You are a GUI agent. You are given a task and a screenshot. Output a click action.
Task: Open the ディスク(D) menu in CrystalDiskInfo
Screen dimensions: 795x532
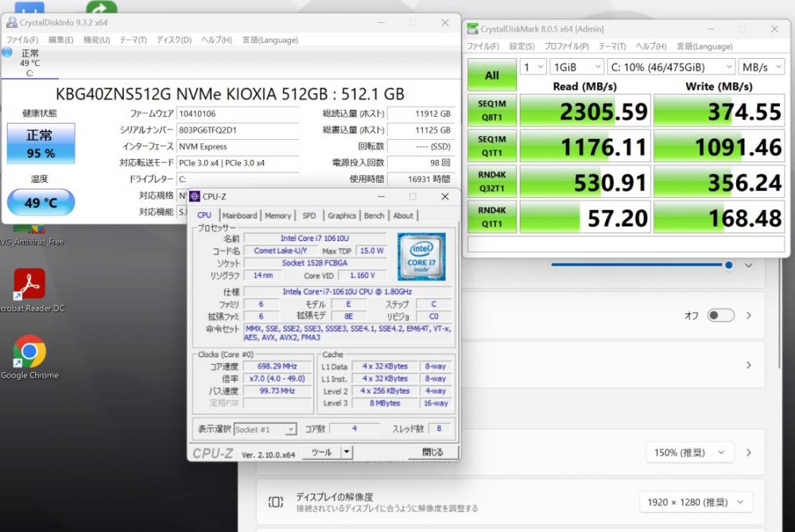173,40
